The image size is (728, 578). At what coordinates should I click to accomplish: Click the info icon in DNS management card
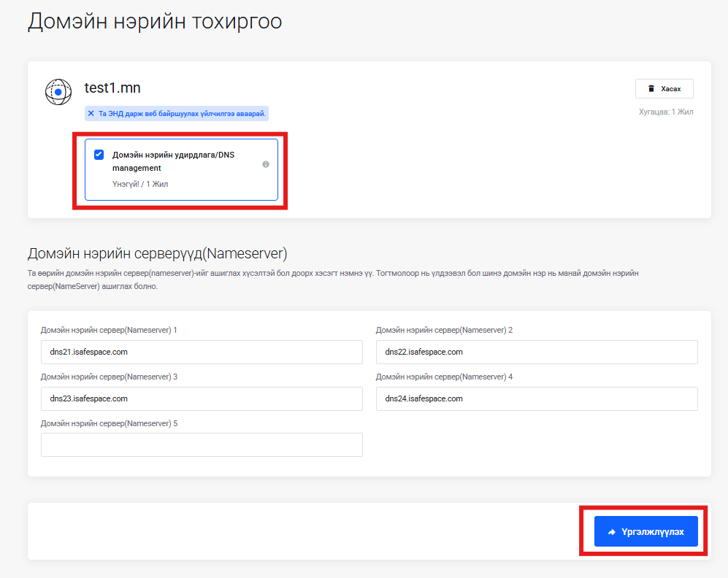pyautogui.click(x=266, y=164)
